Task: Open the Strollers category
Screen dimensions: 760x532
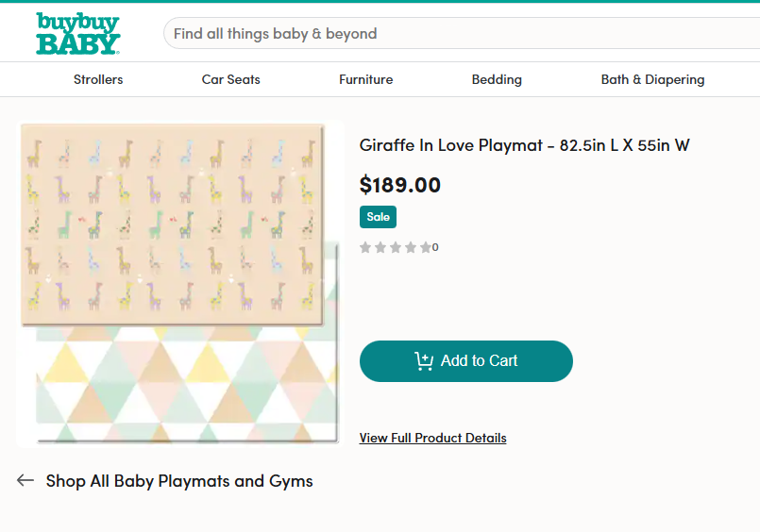Action: [98, 79]
